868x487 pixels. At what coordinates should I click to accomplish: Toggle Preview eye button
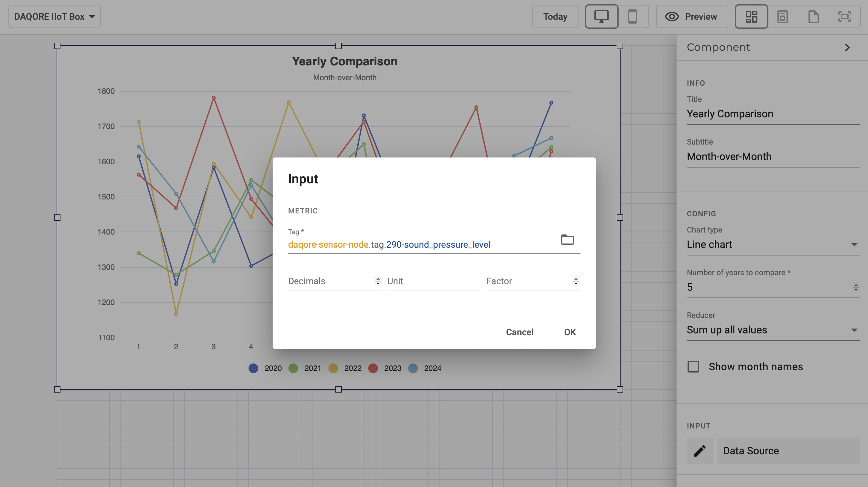691,16
